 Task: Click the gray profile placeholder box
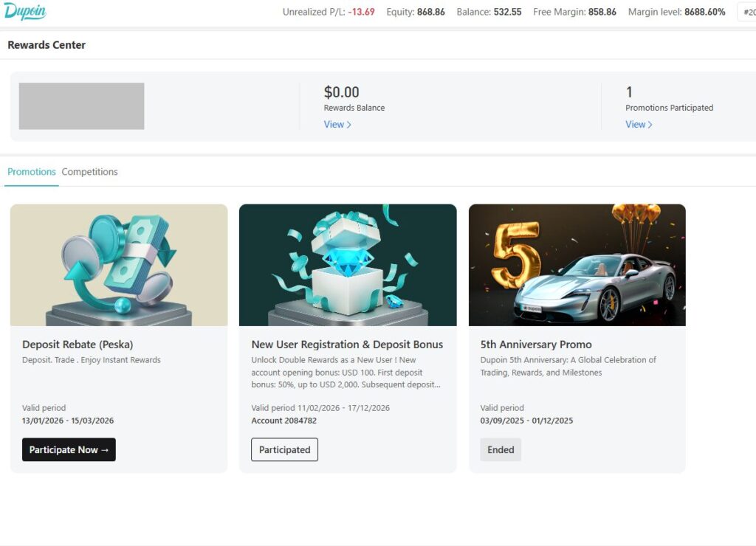[x=81, y=106]
